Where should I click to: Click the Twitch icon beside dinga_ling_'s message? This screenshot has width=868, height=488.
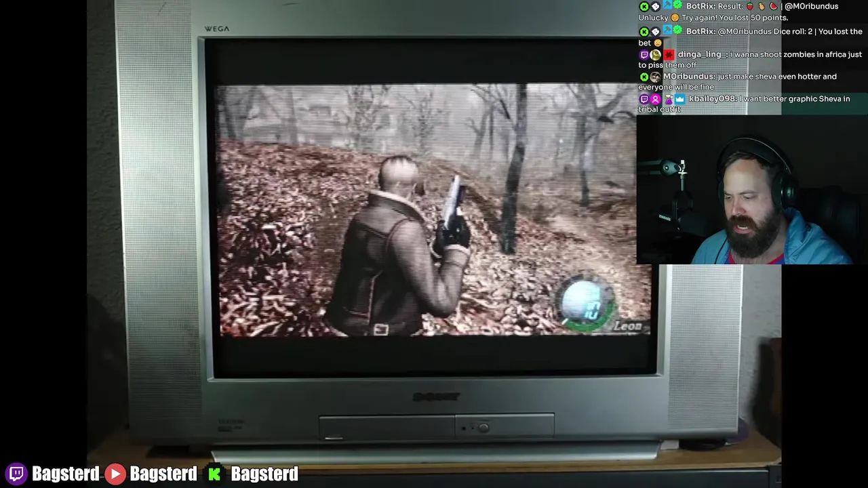(644, 55)
